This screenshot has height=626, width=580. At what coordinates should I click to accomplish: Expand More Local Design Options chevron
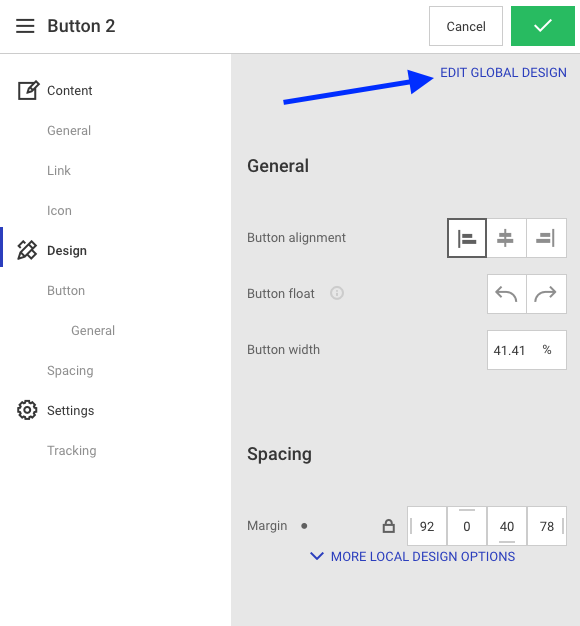(317, 556)
